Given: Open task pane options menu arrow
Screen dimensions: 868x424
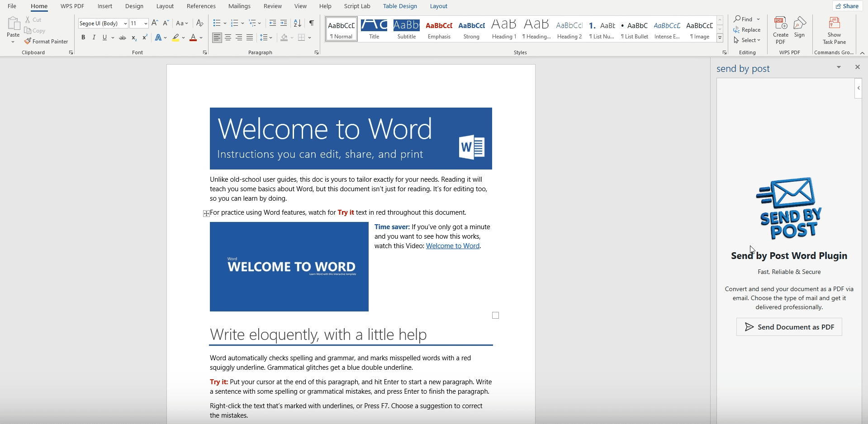Looking at the screenshot, I should (x=839, y=67).
